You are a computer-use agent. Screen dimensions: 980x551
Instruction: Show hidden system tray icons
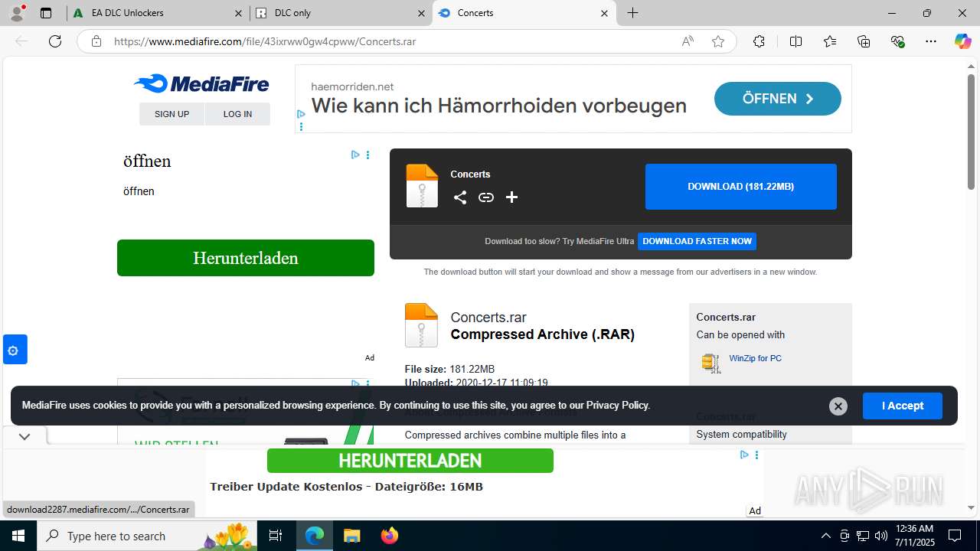[x=825, y=536]
